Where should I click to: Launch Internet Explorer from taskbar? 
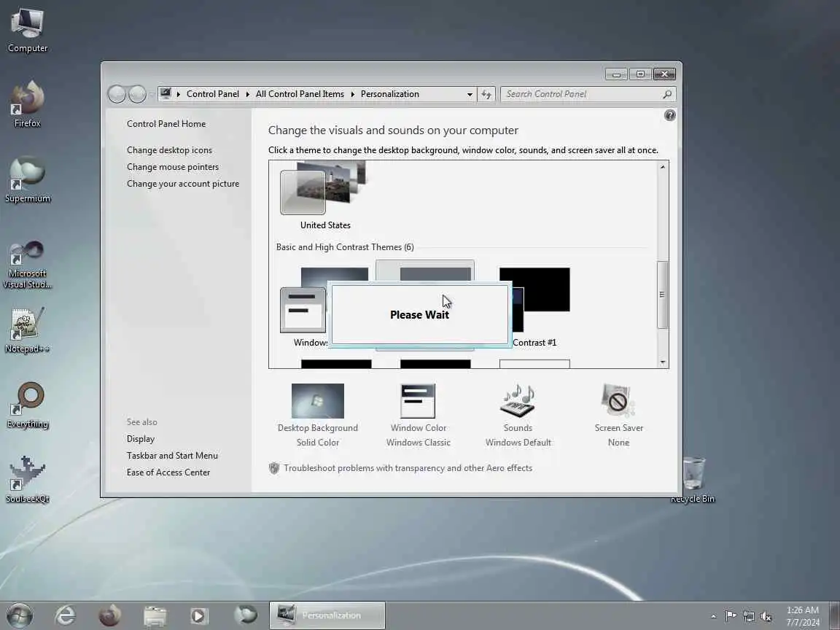(66, 615)
